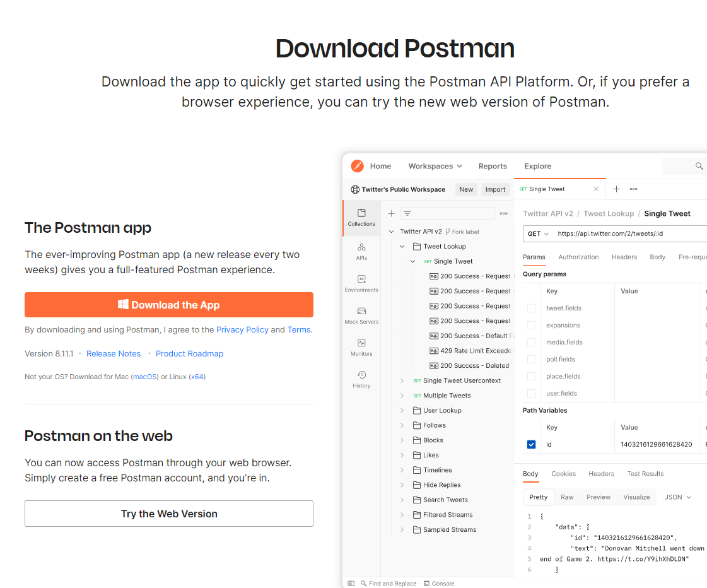The width and height of the screenshot is (707, 588).
Task: Click the collections search field
Action: tap(447, 213)
